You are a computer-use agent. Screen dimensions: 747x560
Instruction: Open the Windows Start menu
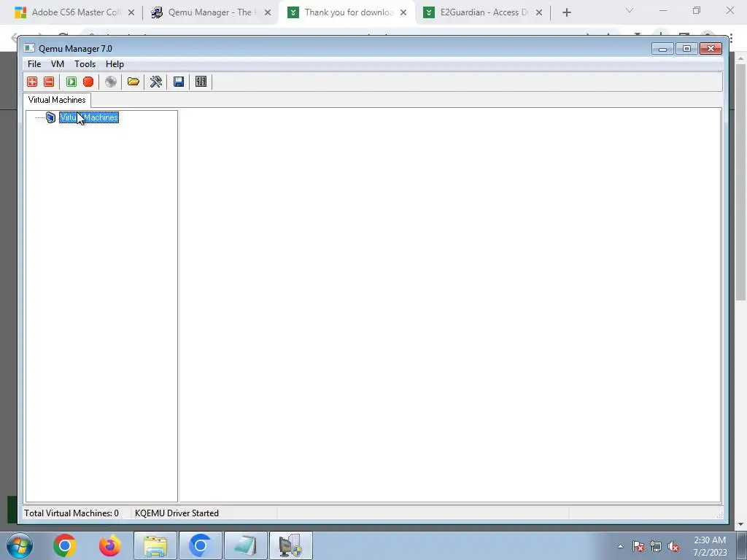pos(20,545)
